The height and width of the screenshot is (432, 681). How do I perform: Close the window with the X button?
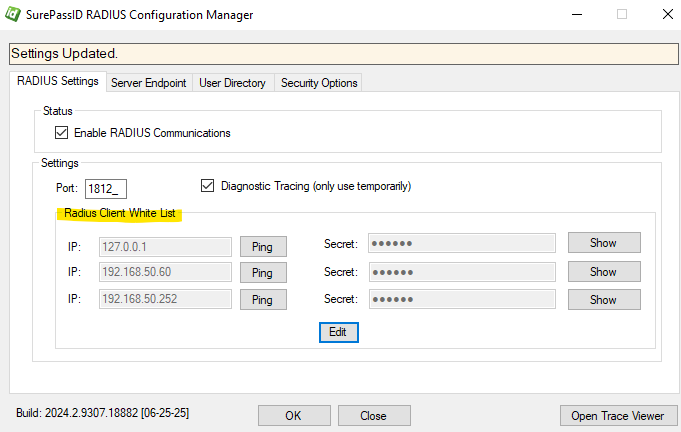pyautogui.click(x=668, y=14)
